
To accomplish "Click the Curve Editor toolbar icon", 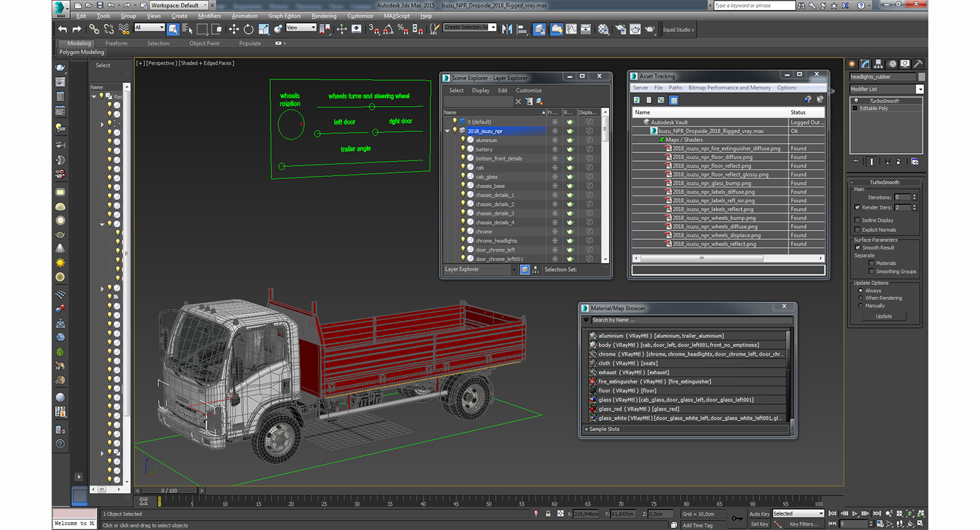I will point(571,29).
